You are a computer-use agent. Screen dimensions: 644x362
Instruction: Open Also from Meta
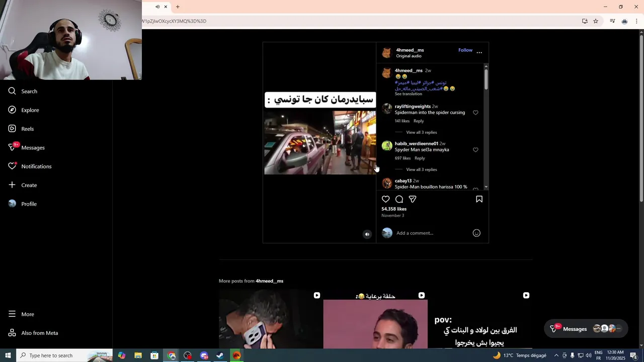point(33,333)
